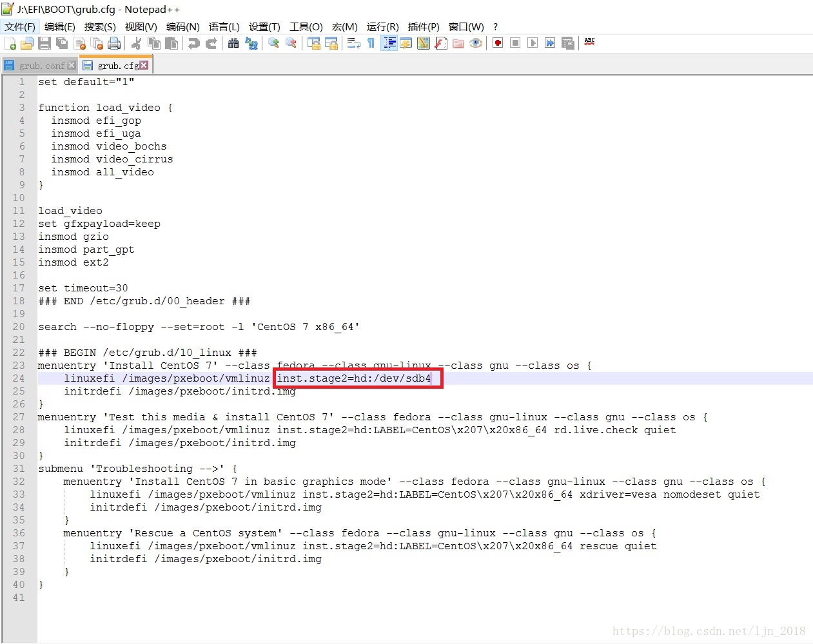
Task: Click the 'set timeout=30' line
Action: click(x=83, y=288)
